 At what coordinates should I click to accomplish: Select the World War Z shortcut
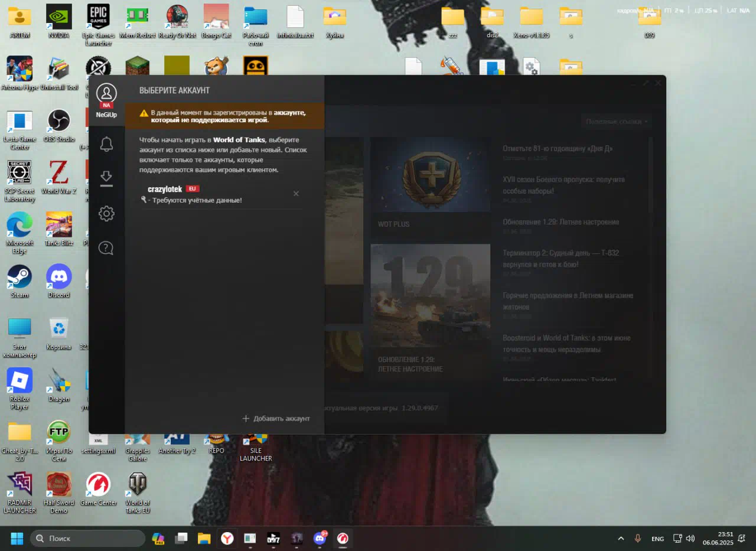point(58,178)
